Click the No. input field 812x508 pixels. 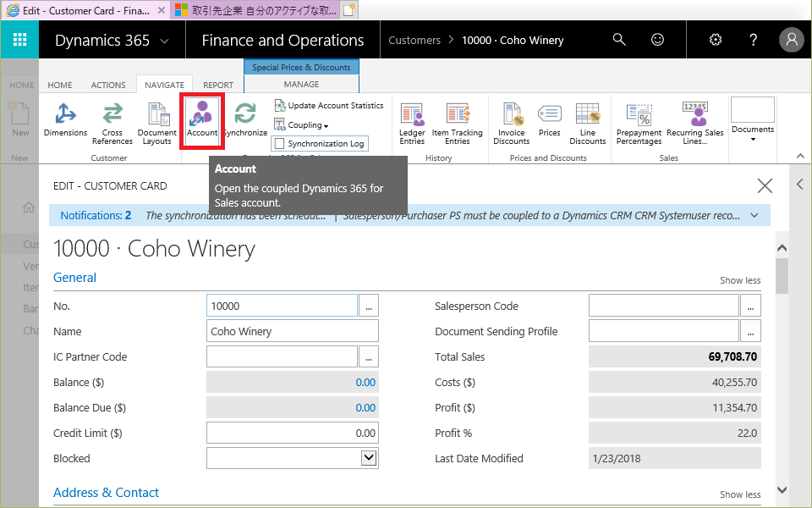click(x=282, y=306)
